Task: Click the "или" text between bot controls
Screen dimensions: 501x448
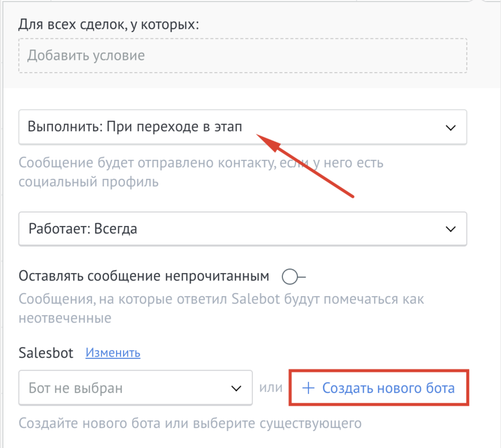Action: click(x=271, y=388)
